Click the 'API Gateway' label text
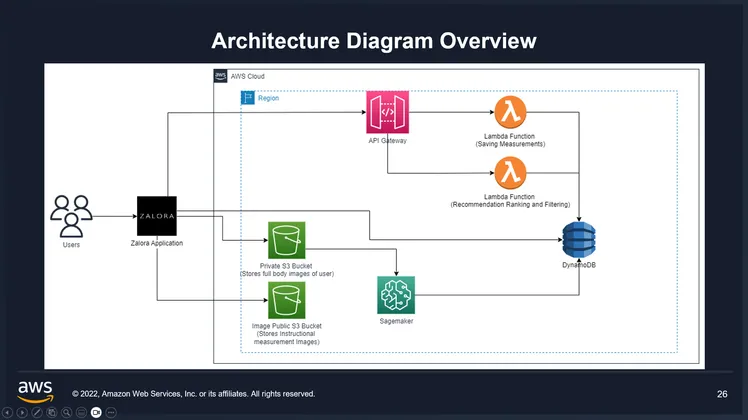The width and height of the screenshot is (748, 420). [x=387, y=141]
